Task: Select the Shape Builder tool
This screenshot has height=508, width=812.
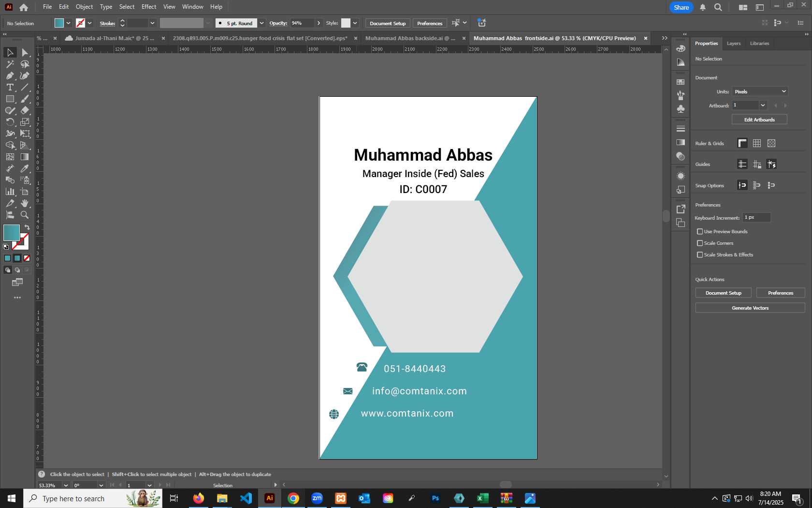Action: click(x=10, y=145)
